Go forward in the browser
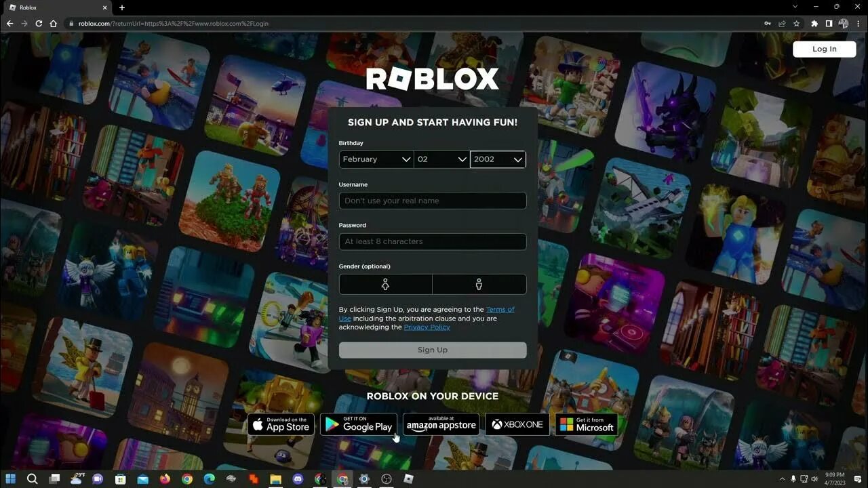Screen dimensions: 868x488 [x=24, y=23]
